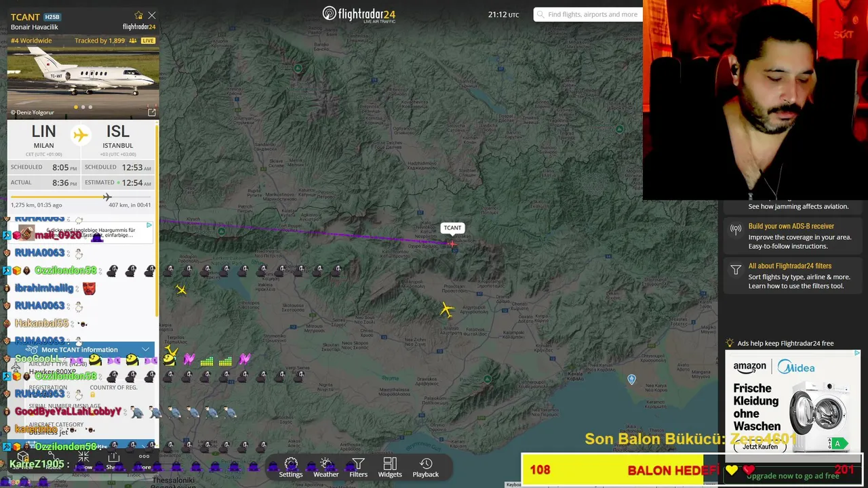The height and width of the screenshot is (488, 868).
Task: Follow the TCANT aircraft on map
Action: [x=83, y=462]
